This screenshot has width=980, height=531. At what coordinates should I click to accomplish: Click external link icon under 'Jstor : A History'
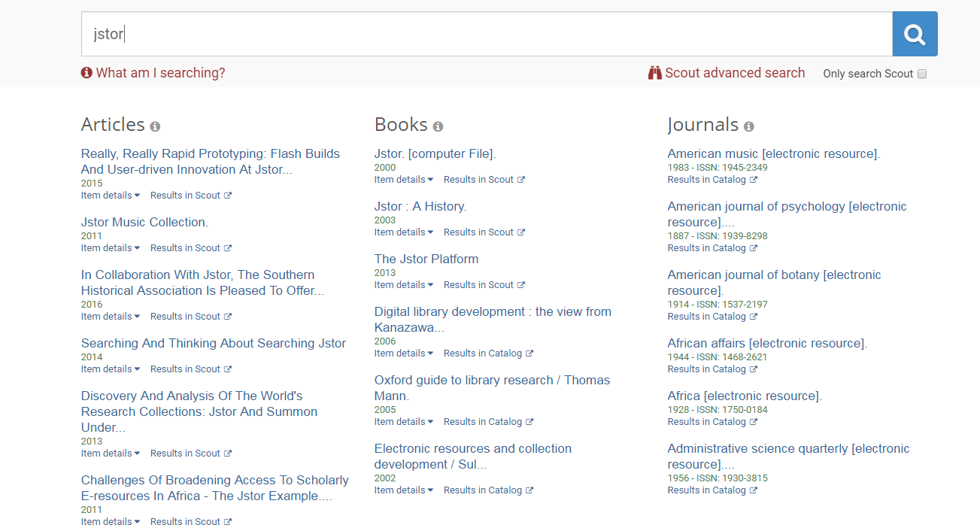pos(521,232)
